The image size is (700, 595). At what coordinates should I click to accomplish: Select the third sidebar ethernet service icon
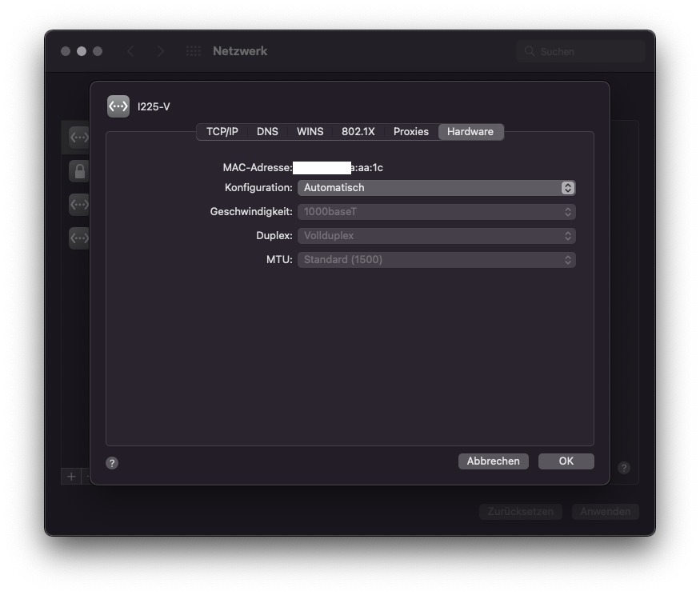click(x=79, y=205)
